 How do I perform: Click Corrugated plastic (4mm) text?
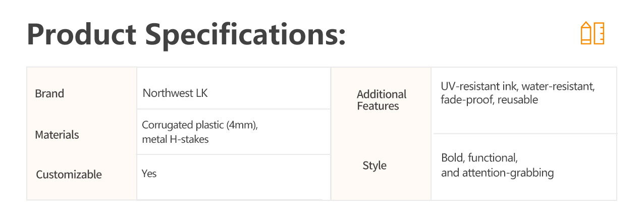coord(200,125)
